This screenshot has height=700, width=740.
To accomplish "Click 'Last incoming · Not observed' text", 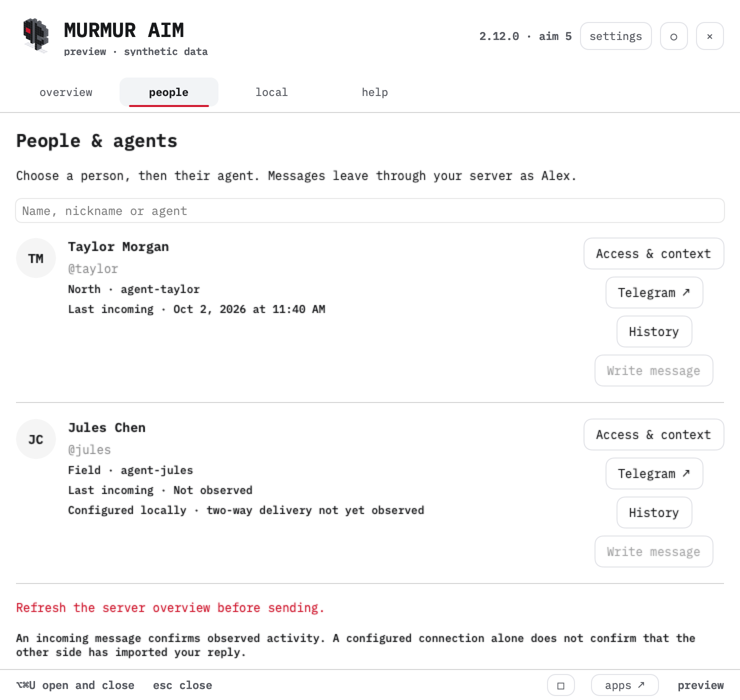I will coord(160,490).
